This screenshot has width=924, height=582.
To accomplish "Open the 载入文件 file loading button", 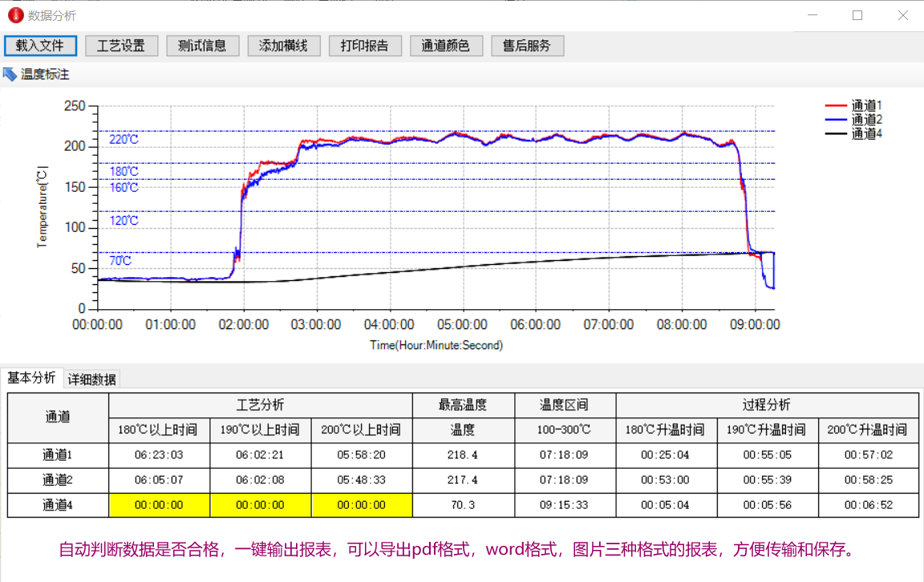I will click(40, 46).
